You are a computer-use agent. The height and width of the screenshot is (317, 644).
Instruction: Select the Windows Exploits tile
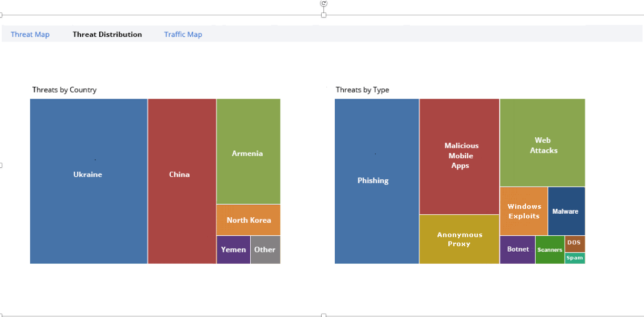(523, 211)
